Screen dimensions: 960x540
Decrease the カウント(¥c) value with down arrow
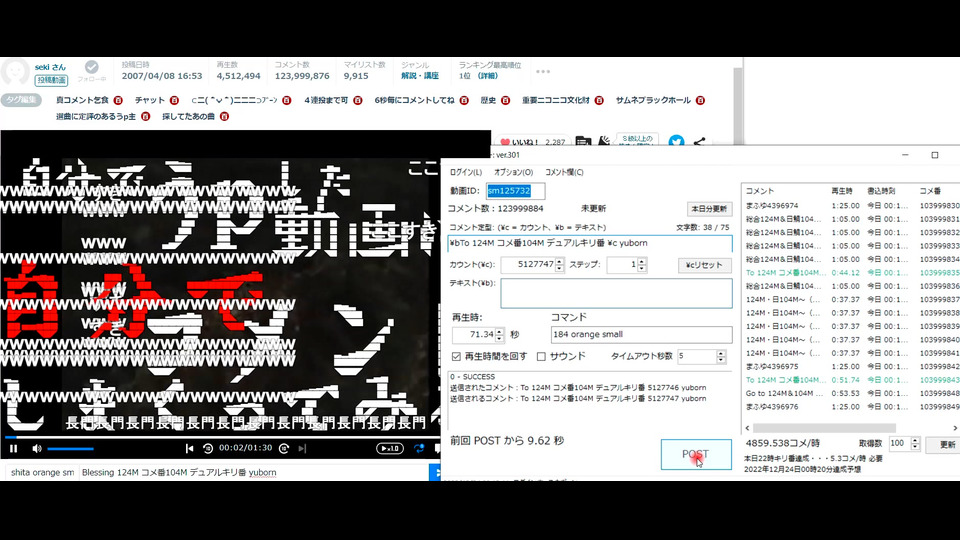click(560, 268)
